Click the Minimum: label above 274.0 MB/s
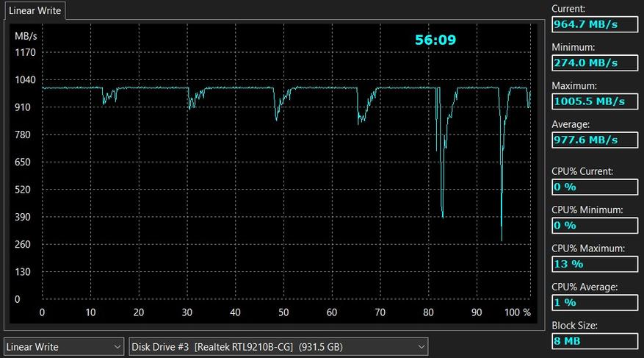 click(x=574, y=47)
